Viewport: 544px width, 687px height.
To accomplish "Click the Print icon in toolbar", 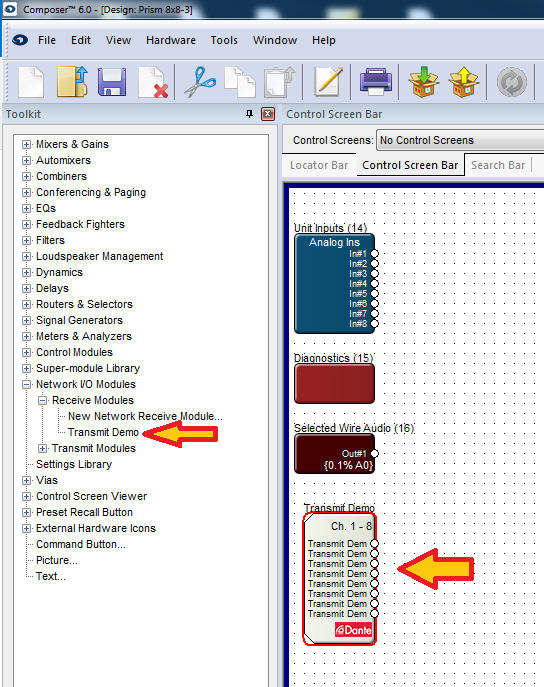I will tap(375, 82).
